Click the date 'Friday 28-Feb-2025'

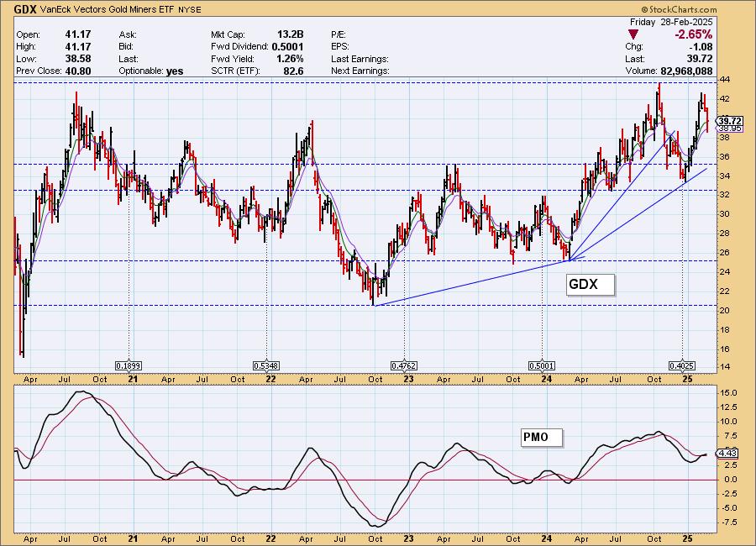[x=670, y=22]
